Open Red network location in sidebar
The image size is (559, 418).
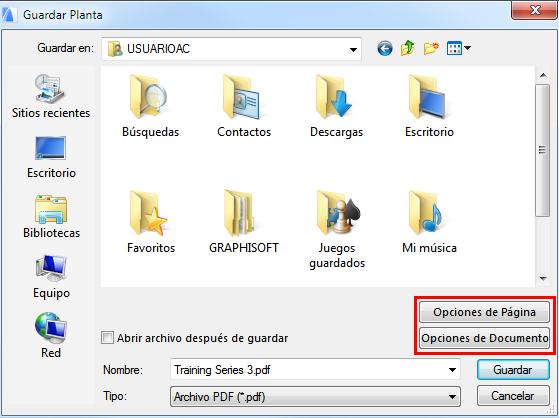pos(51,335)
